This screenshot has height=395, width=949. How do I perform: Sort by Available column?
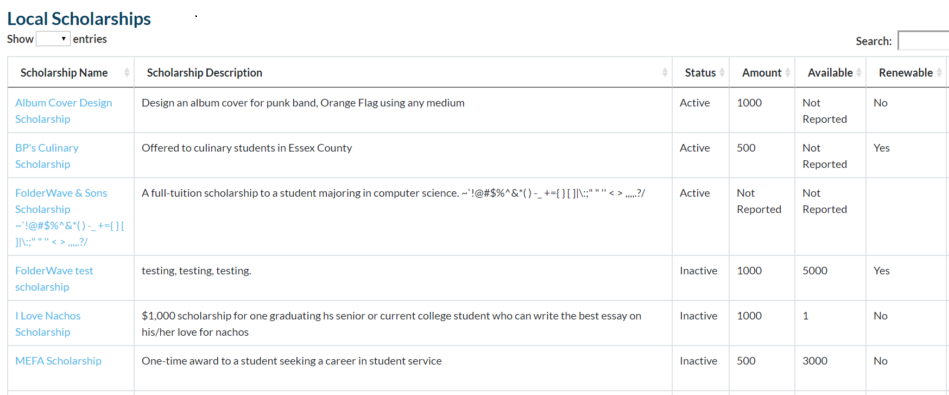pyautogui.click(x=830, y=73)
